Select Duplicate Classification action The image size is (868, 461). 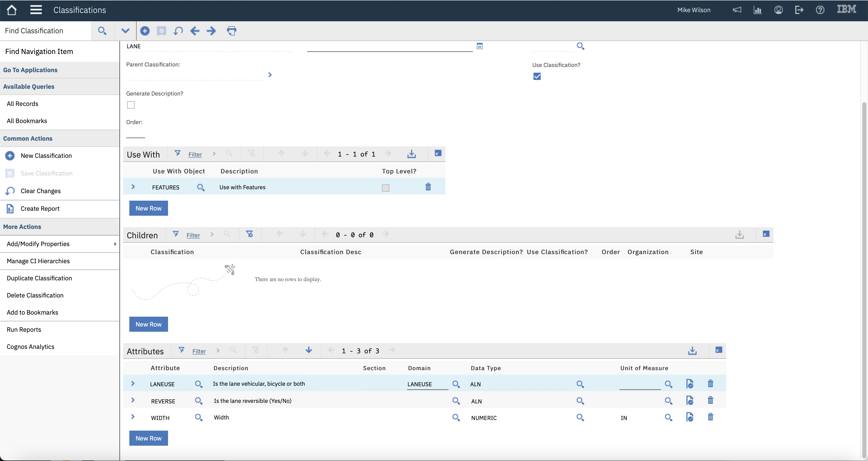[39, 278]
